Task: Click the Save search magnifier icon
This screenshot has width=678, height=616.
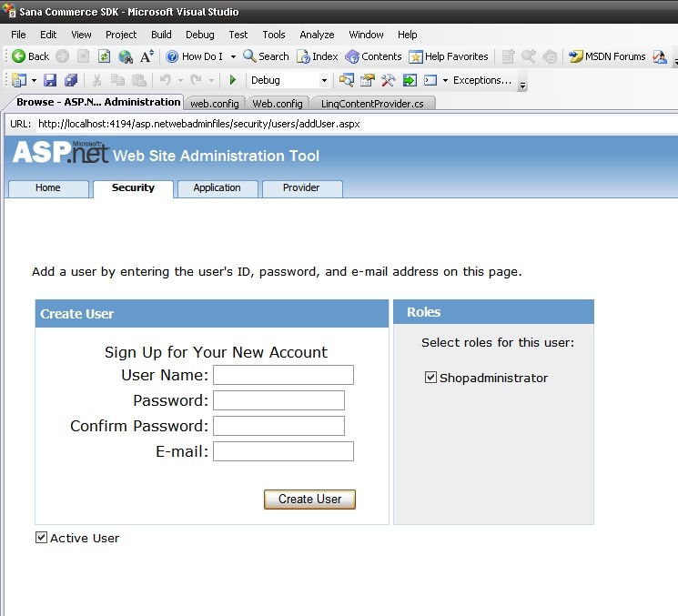Action: [x=529, y=56]
